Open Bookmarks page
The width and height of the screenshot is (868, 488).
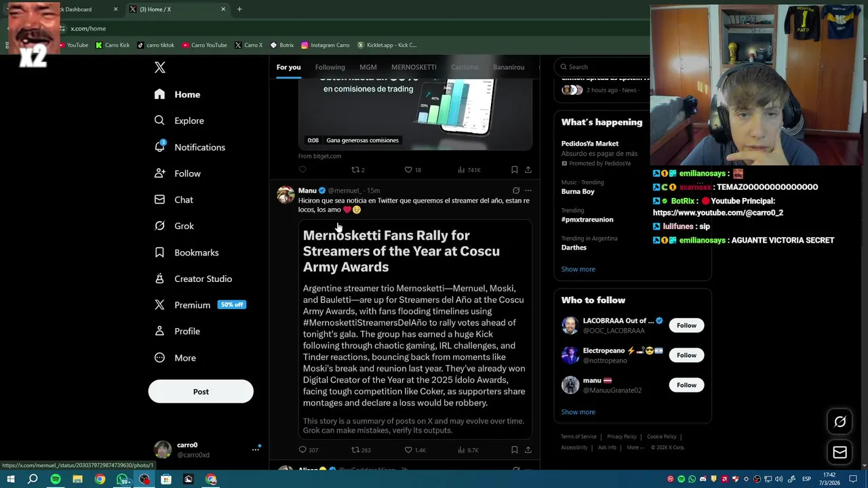tap(186, 252)
